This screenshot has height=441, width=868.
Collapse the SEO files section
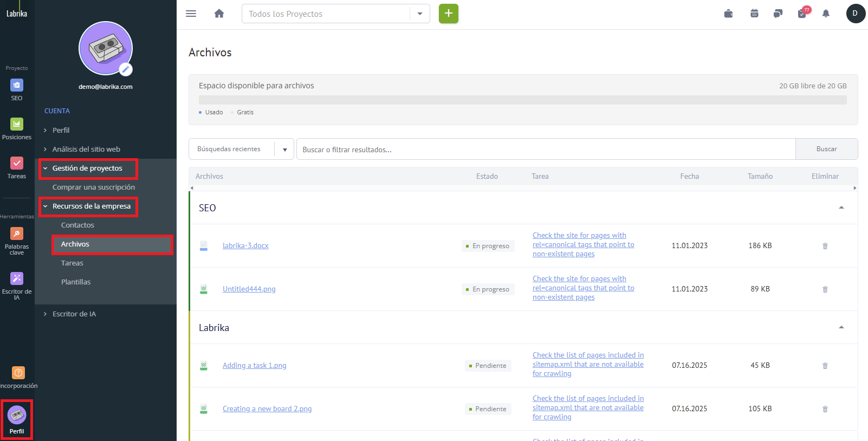(x=841, y=207)
